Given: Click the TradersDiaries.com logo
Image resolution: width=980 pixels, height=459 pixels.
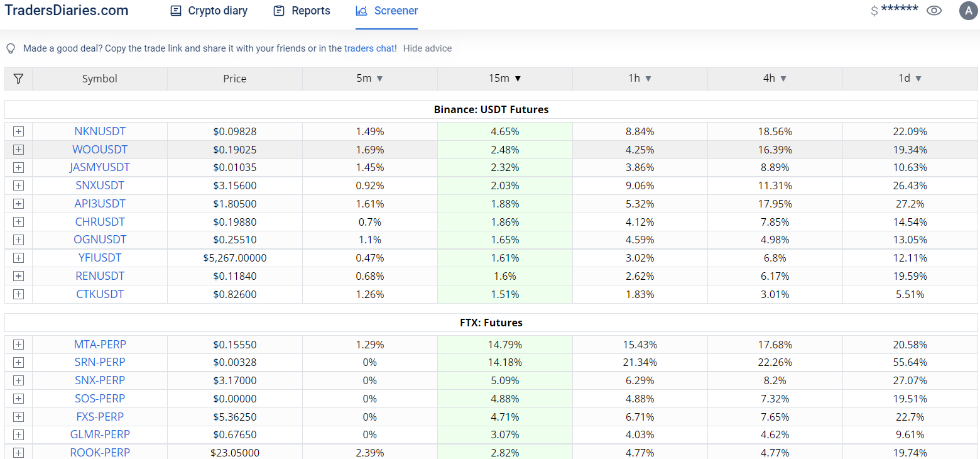Looking at the screenshot, I should [x=67, y=11].
